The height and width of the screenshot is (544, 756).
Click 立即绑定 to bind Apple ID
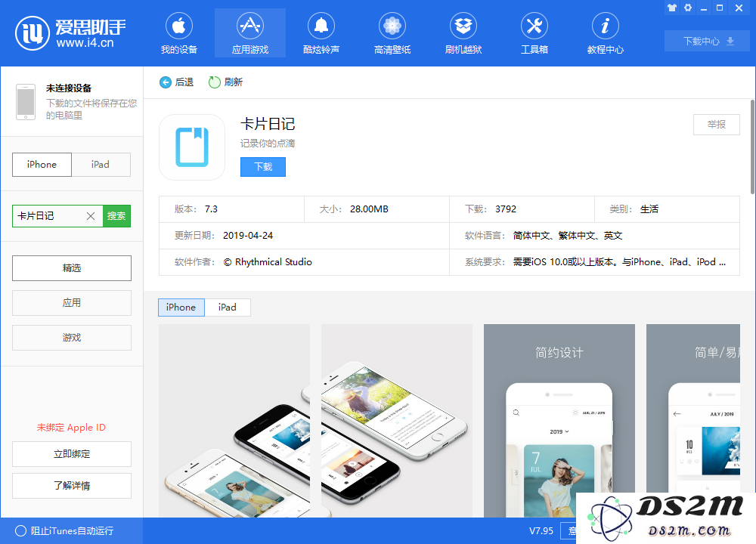(x=72, y=454)
